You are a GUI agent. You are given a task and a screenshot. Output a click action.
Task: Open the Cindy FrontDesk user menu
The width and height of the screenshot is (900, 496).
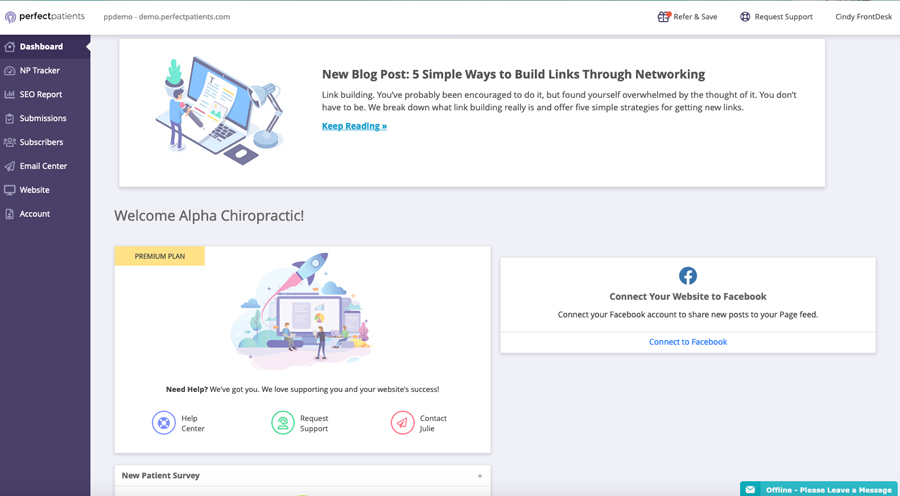[x=863, y=17]
